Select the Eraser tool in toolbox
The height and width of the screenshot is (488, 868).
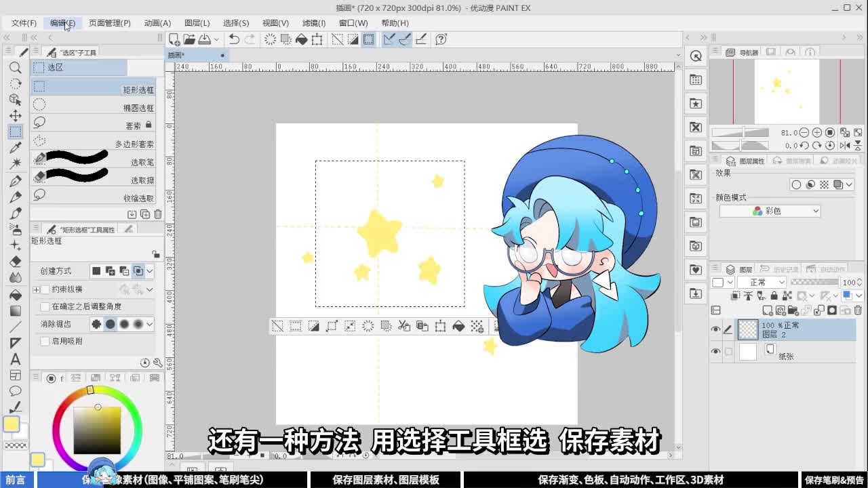point(16,262)
